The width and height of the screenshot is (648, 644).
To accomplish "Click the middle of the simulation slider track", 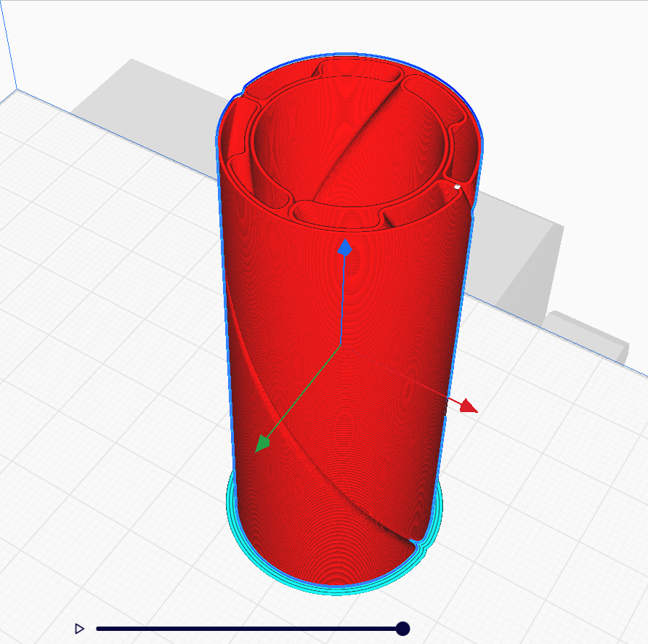I will click(249, 629).
